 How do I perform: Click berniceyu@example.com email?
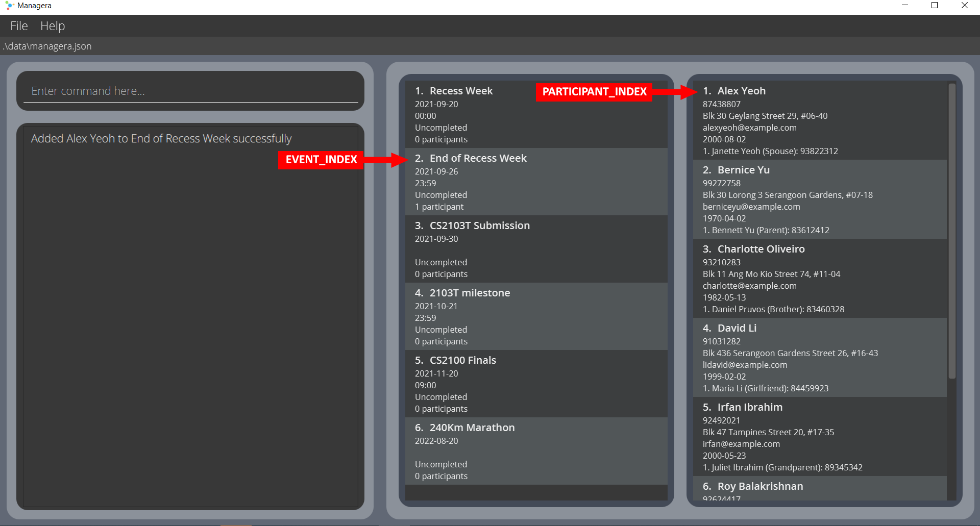click(x=751, y=207)
